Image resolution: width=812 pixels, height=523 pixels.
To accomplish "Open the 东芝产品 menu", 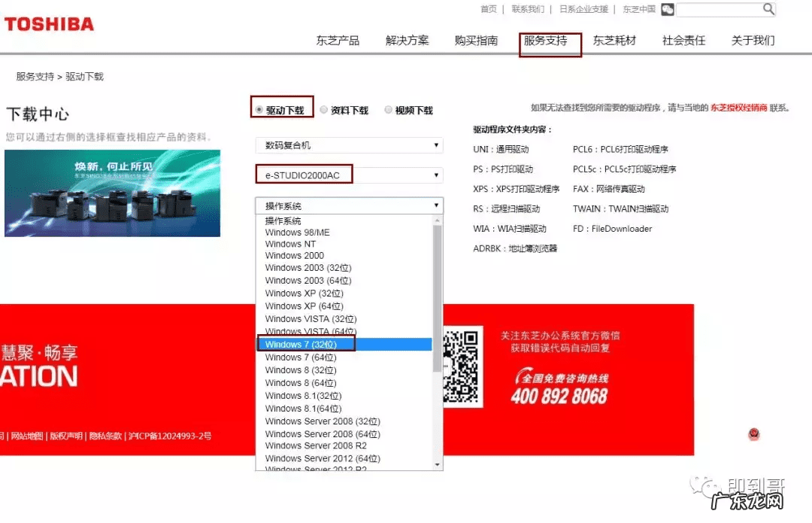I will (338, 41).
